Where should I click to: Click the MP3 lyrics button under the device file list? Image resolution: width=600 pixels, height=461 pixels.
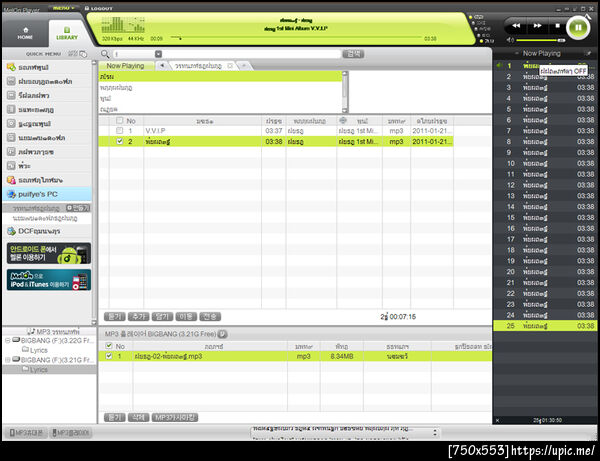tap(175, 417)
